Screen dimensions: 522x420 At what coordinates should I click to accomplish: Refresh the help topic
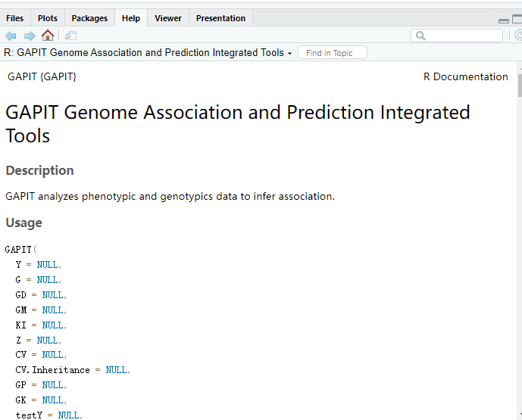[x=519, y=36]
